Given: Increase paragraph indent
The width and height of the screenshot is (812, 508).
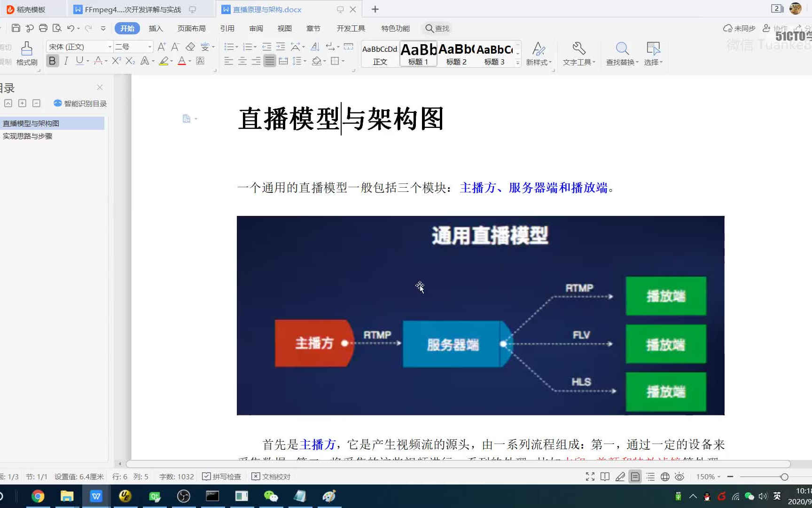Looking at the screenshot, I should 281,47.
